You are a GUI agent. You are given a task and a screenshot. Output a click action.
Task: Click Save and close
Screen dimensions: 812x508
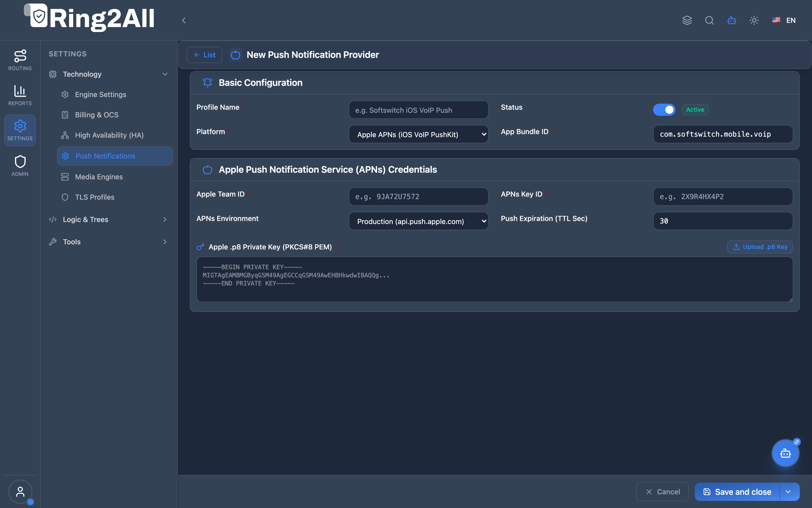pyautogui.click(x=737, y=492)
